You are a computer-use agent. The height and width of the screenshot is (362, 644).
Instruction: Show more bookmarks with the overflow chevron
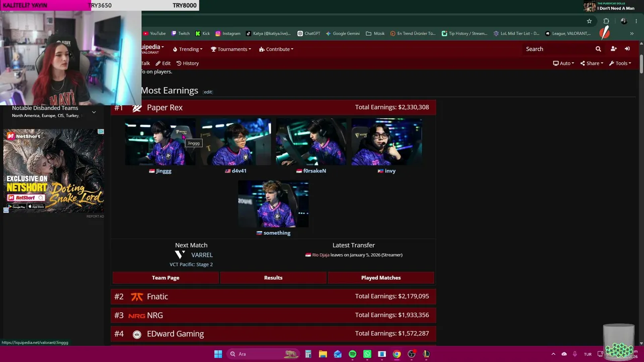click(x=631, y=34)
